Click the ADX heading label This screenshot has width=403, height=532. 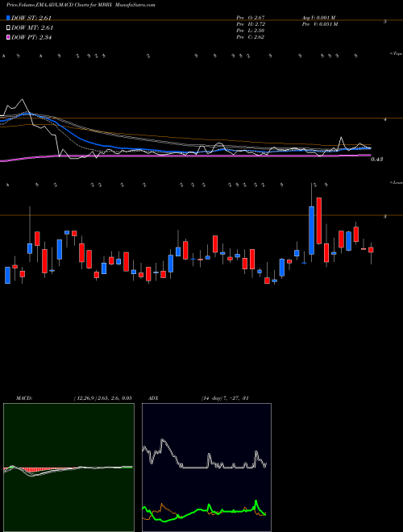pos(154,398)
